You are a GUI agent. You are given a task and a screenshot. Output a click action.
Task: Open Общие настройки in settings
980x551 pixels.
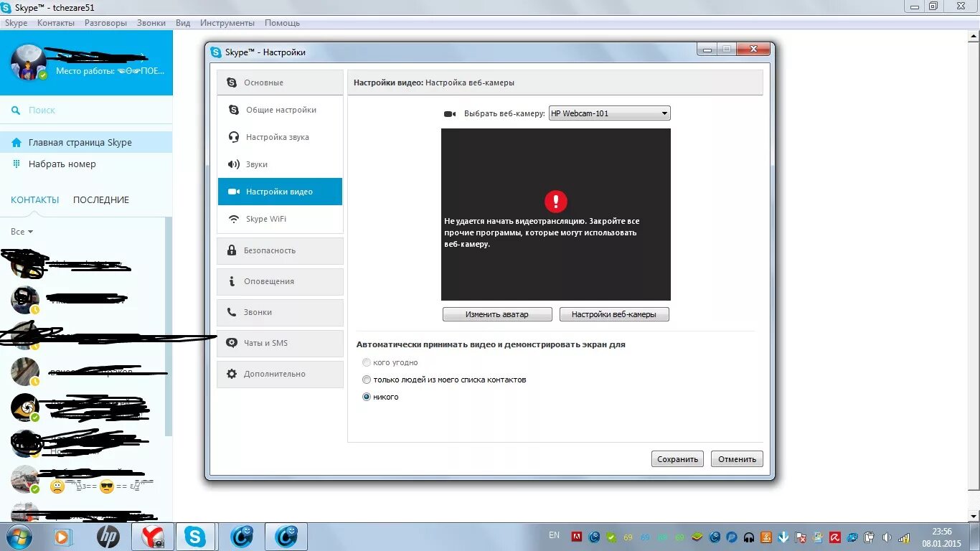280,110
